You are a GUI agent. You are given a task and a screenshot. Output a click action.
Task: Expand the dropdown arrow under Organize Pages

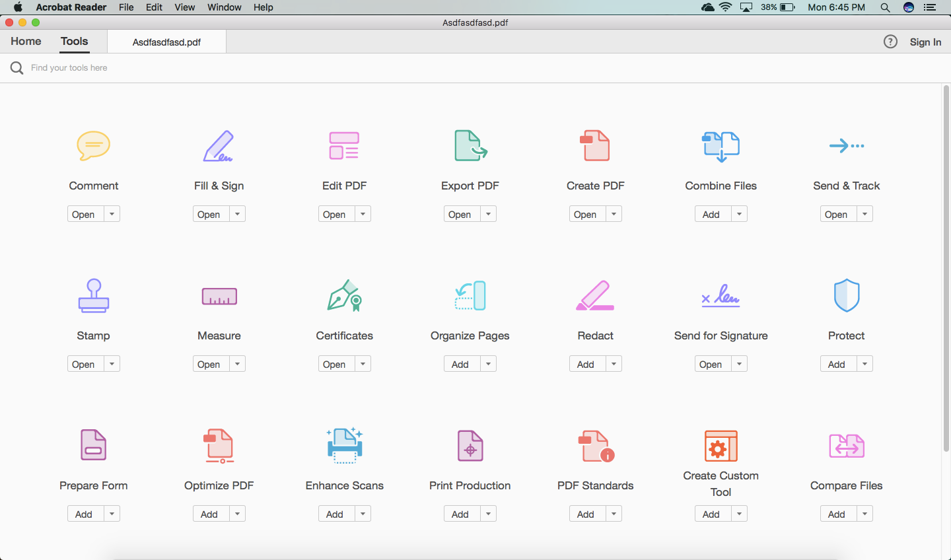pyautogui.click(x=488, y=364)
